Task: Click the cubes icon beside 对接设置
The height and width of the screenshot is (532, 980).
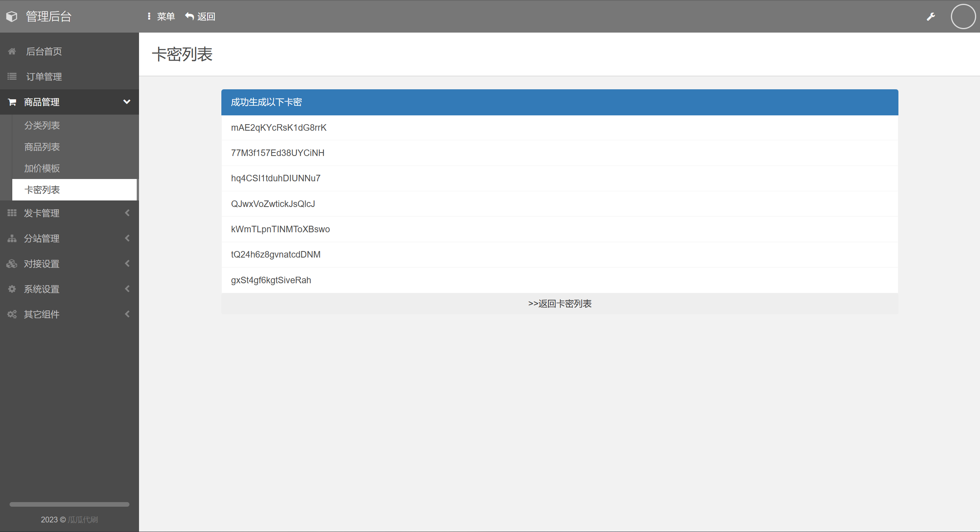Action: pos(12,264)
